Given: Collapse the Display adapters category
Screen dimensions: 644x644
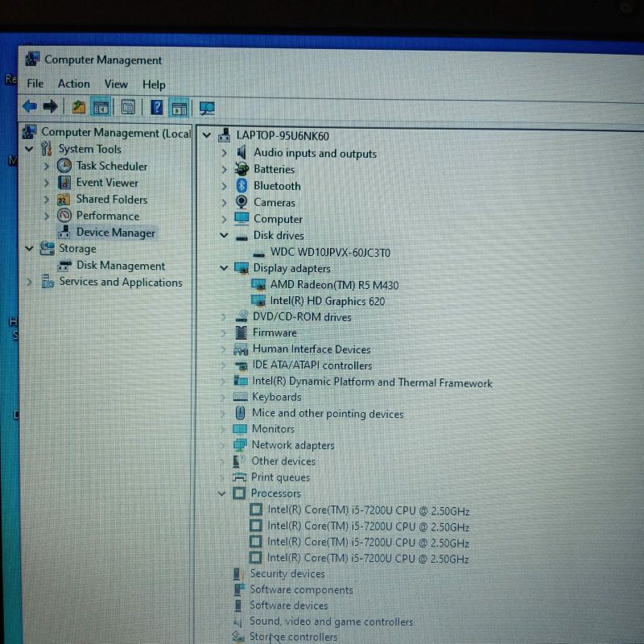Looking at the screenshot, I should click(x=224, y=268).
